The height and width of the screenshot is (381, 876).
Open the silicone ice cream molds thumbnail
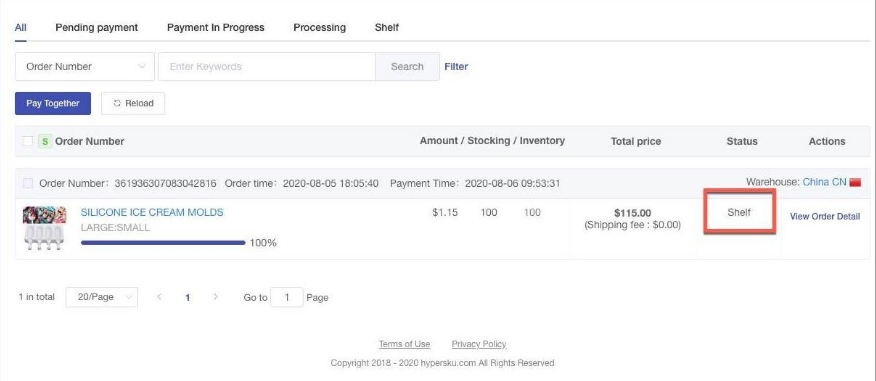(44, 228)
